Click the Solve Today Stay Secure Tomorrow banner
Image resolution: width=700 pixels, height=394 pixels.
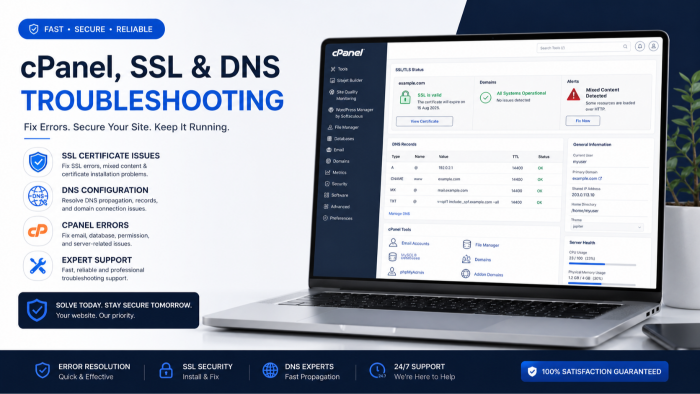tap(108, 311)
